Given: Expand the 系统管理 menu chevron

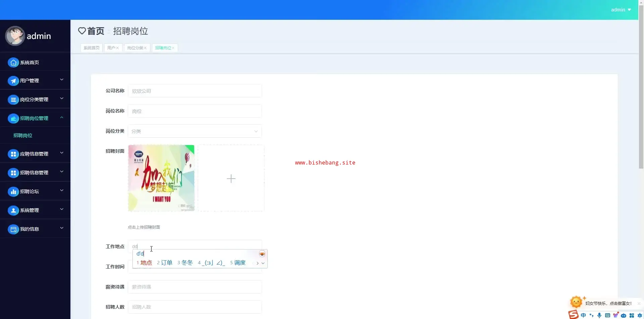Looking at the screenshot, I should point(62,209).
